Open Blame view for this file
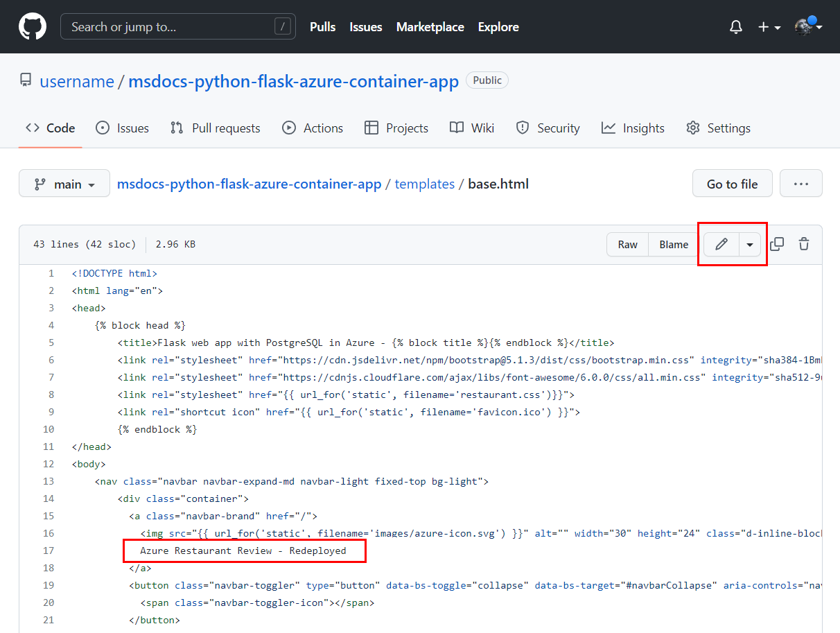 click(673, 244)
